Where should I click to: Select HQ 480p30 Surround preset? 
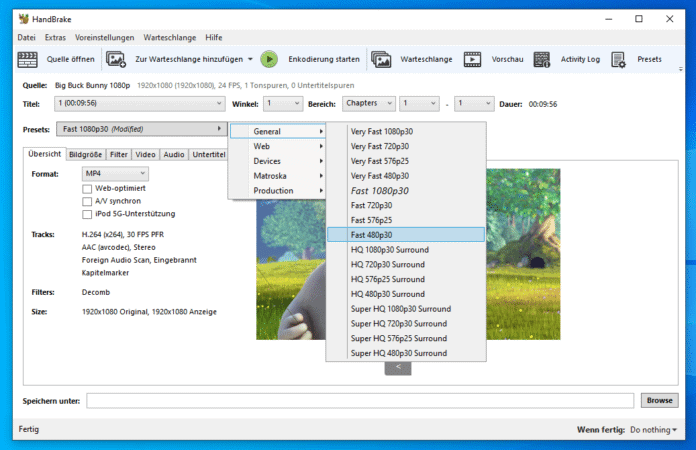406,294
